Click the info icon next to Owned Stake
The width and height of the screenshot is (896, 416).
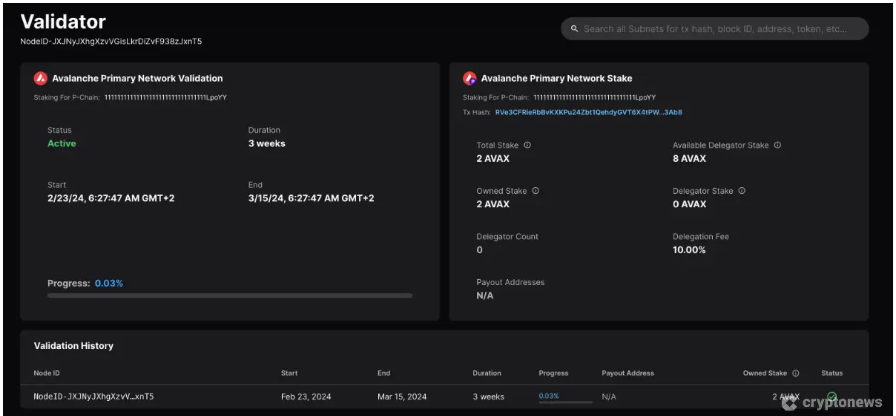click(535, 191)
